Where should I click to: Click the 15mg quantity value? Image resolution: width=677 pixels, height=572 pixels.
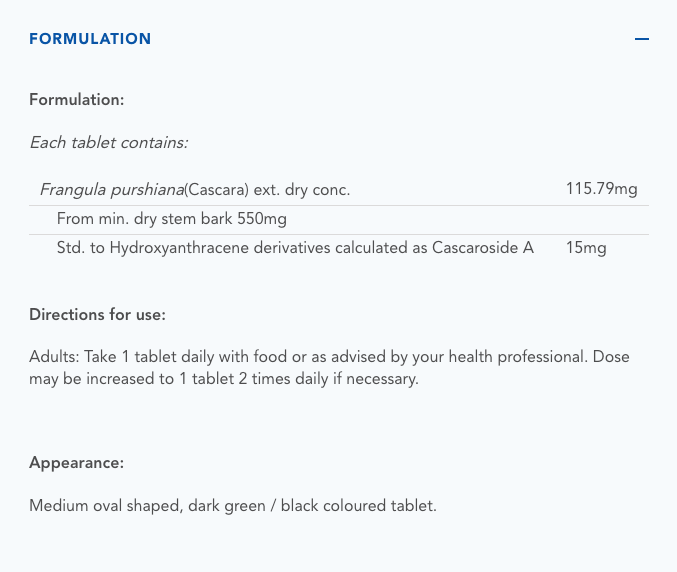point(586,248)
